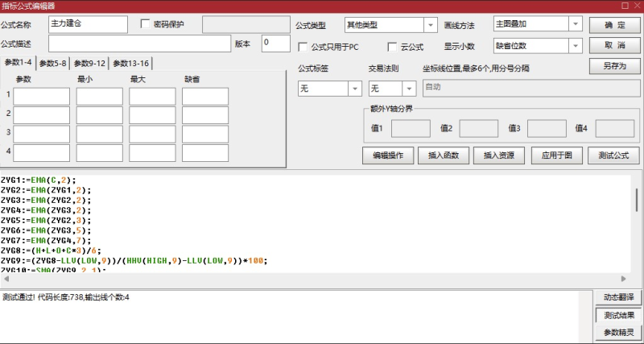Select the 测试结果 button
Screen dimensions: 644x344
tap(618, 315)
